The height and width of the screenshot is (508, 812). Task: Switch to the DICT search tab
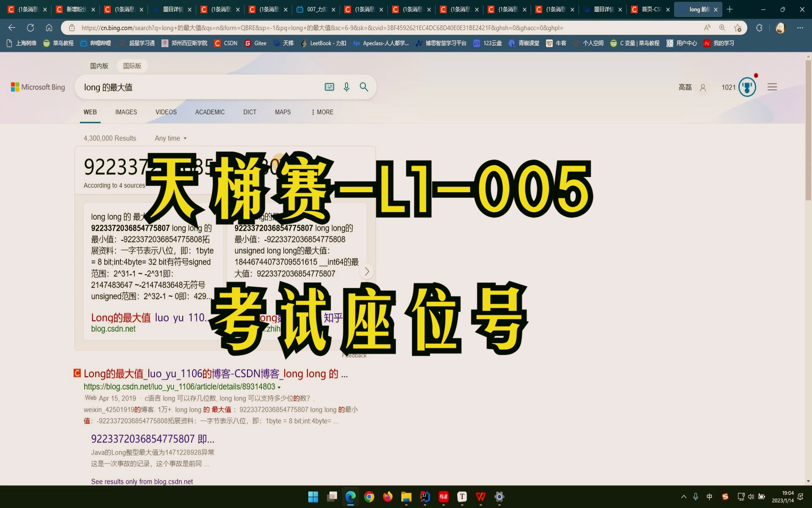click(x=250, y=112)
